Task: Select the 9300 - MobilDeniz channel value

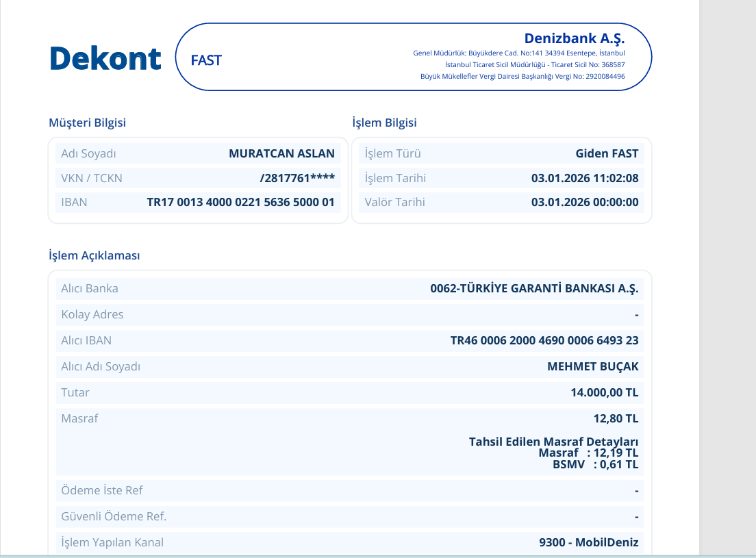Action: (x=589, y=542)
